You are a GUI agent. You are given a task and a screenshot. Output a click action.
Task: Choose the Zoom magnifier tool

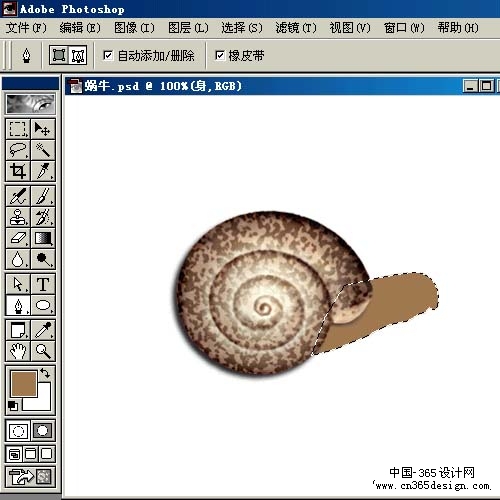(x=43, y=351)
